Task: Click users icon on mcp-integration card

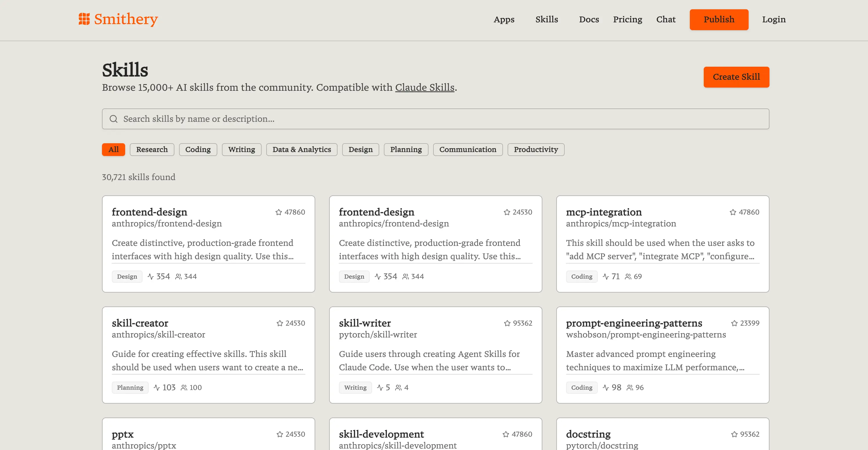Action: point(628,277)
